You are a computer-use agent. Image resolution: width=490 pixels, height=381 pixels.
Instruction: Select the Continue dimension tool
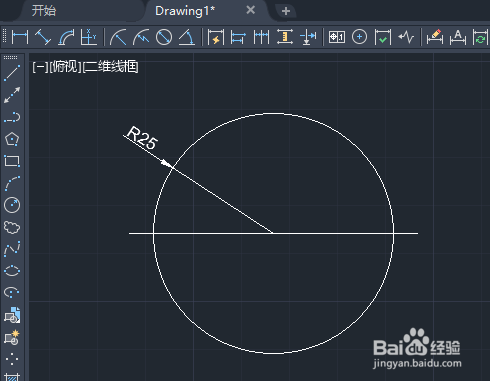tap(261, 37)
